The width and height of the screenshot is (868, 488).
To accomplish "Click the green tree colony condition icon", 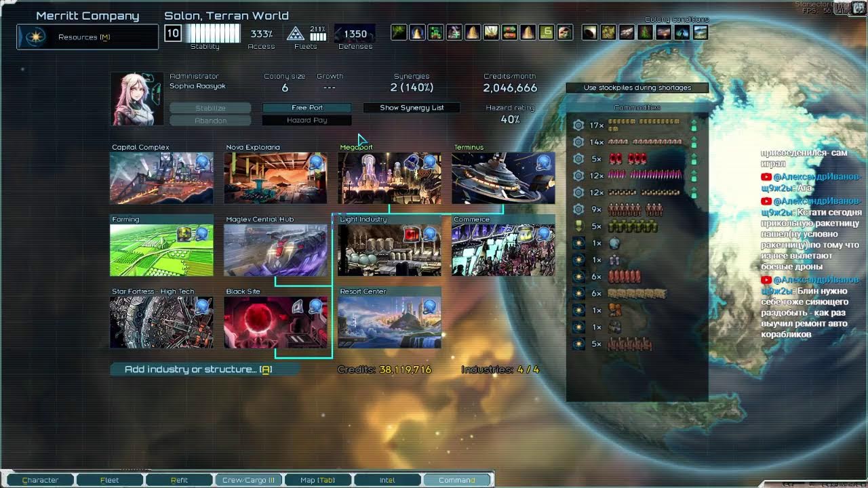I will pyautogui.click(x=646, y=32).
